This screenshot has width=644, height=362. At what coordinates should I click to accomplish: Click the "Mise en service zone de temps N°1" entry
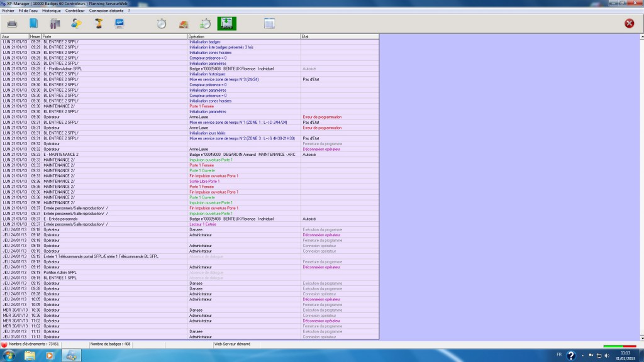click(x=238, y=123)
